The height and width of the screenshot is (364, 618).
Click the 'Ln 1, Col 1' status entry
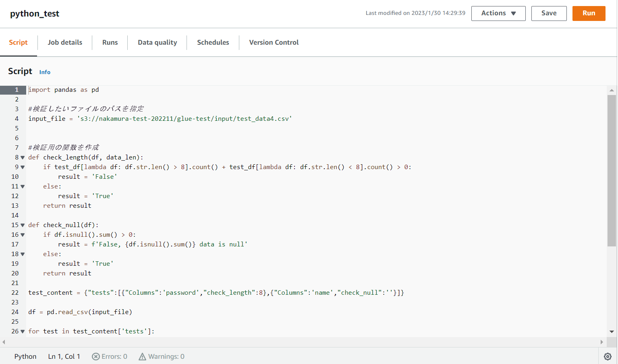[x=64, y=356]
